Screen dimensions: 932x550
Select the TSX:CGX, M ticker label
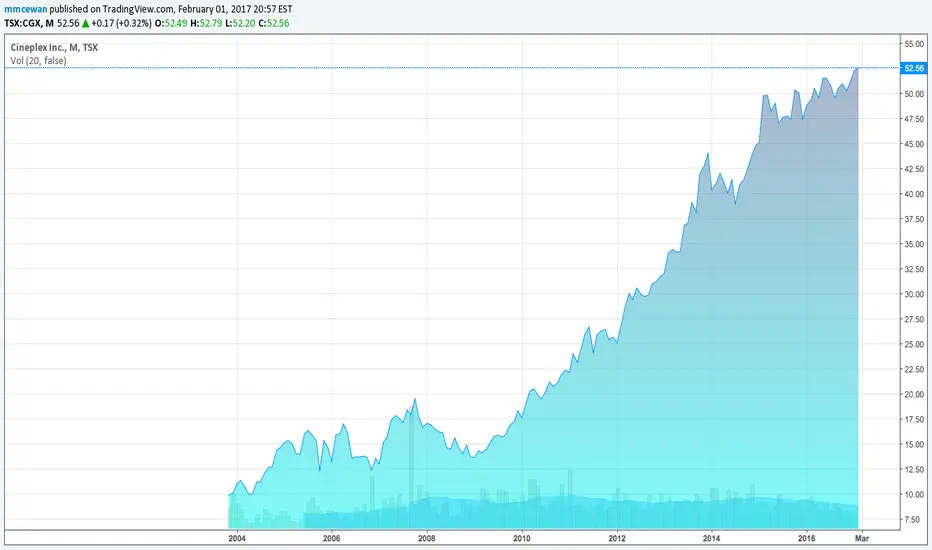tap(29, 23)
